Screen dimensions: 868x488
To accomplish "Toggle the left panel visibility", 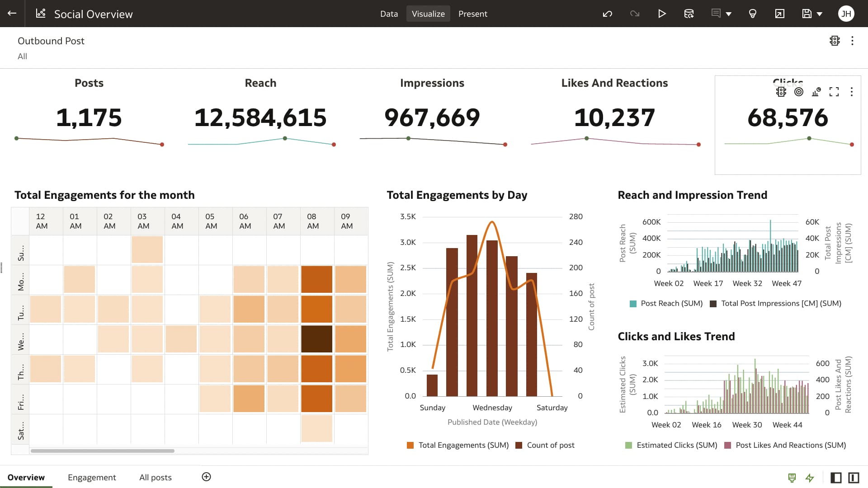I will [x=836, y=478].
